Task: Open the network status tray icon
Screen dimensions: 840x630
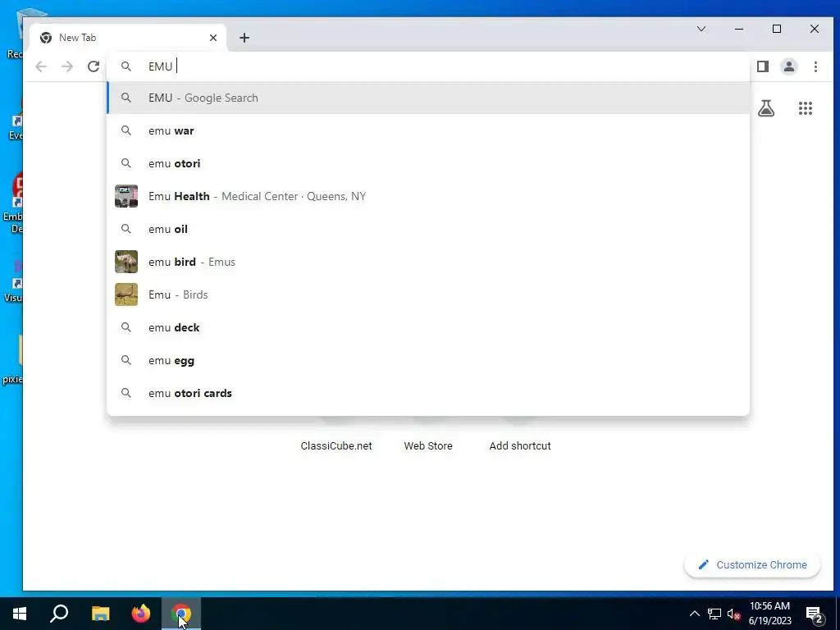Action: click(714, 614)
